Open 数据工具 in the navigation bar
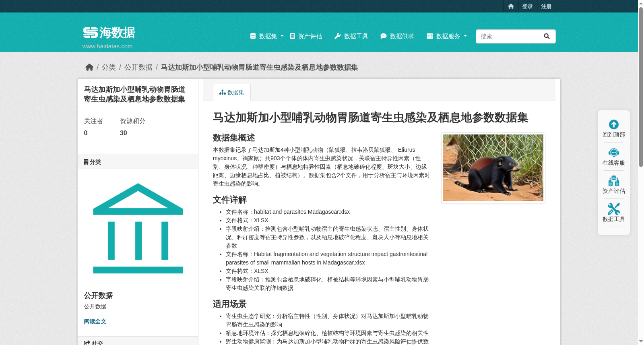 point(351,36)
